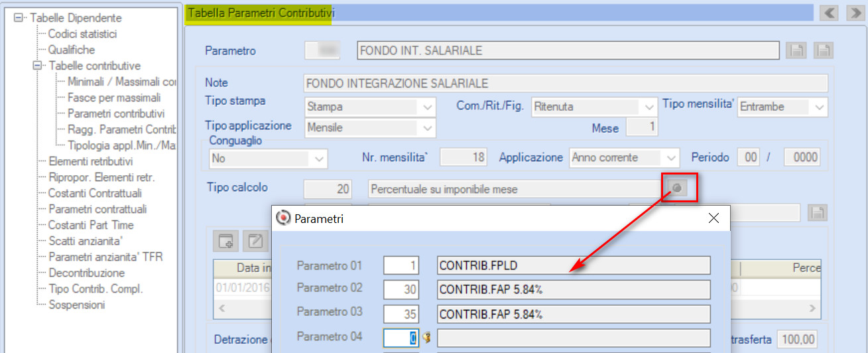Select Minimali / Massimali tree item
The image size is (868, 353).
click(x=122, y=82)
